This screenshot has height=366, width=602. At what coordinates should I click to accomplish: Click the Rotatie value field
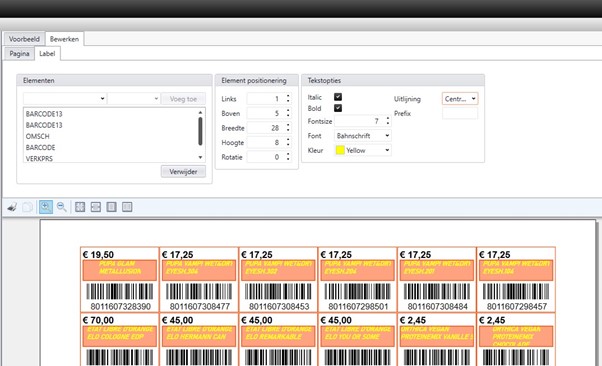pos(266,157)
